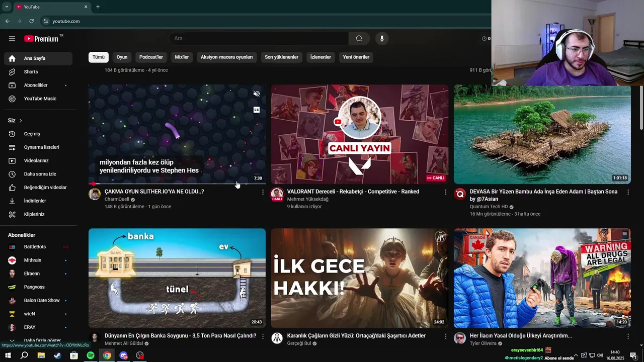644x362 pixels.
Task: Unmute the Slither.io preview video
Action: tap(257, 94)
